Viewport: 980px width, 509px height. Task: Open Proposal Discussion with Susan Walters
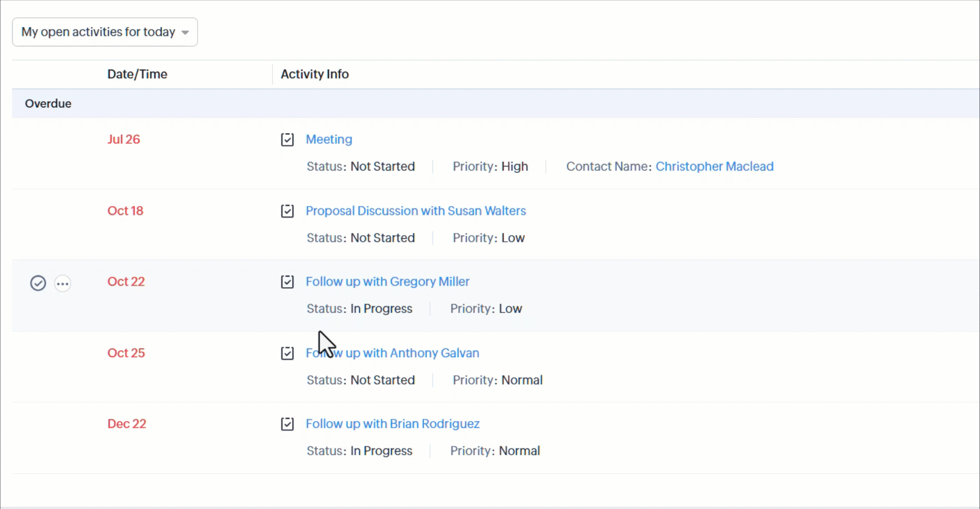[416, 211]
